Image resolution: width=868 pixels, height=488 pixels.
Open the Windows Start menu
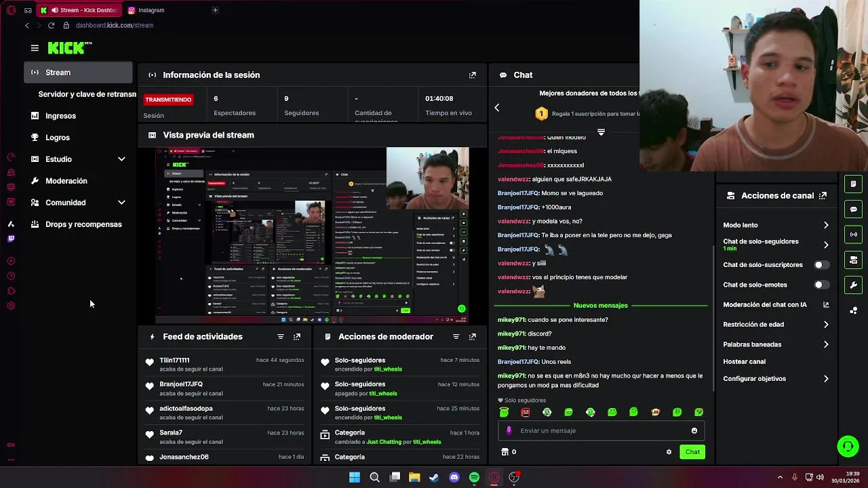(355, 477)
